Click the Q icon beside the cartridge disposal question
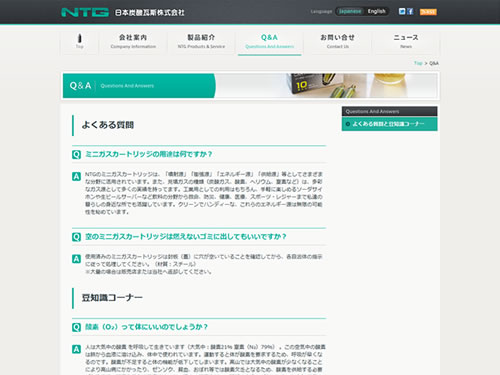This screenshot has height=375, width=500. (76, 237)
